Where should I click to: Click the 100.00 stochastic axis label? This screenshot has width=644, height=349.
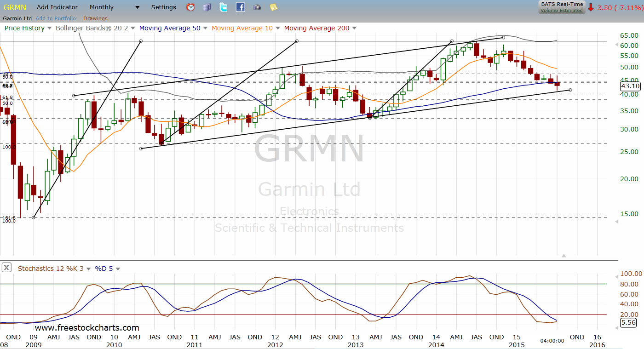[x=630, y=274]
